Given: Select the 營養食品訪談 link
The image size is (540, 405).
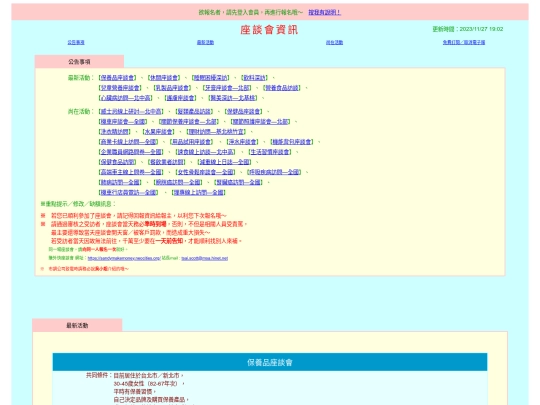Looking at the screenshot, I should click(x=282, y=88).
